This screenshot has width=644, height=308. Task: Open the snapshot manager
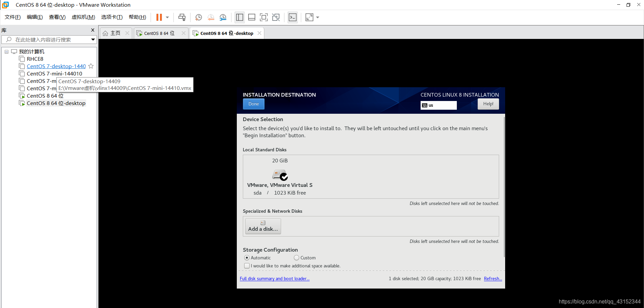click(x=223, y=17)
